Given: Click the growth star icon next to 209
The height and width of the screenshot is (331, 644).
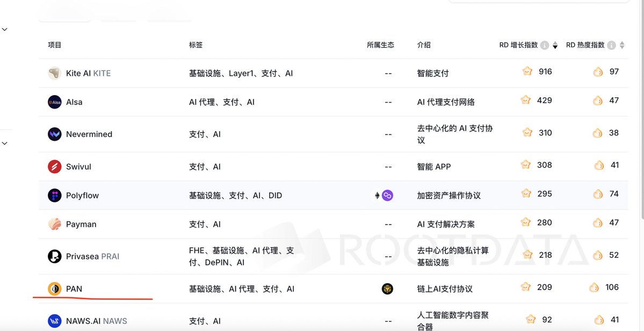Looking at the screenshot, I should [x=526, y=286].
